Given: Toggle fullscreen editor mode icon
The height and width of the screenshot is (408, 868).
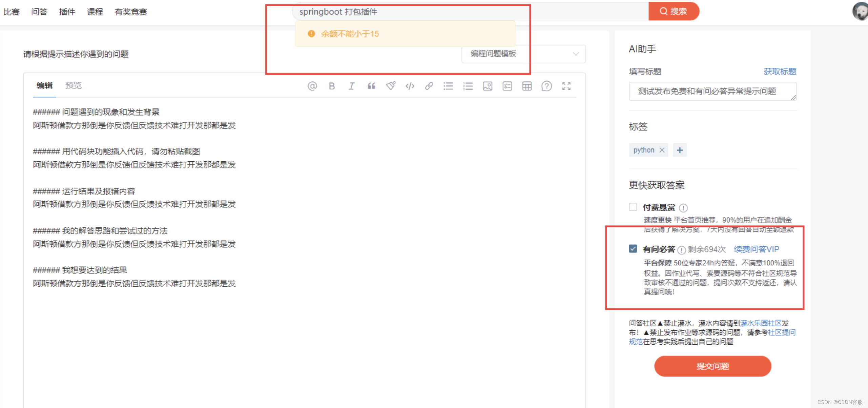Looking at the screenshot, I should [566, 86].
